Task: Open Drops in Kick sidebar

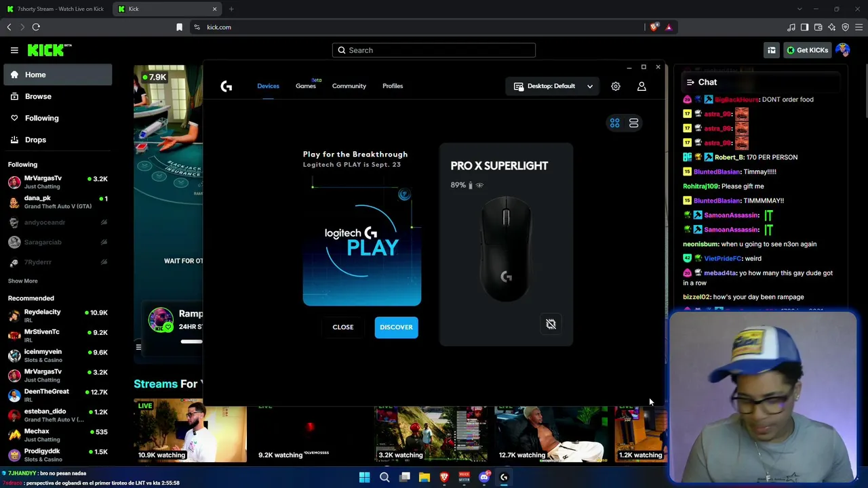Action: coord(58,140)
